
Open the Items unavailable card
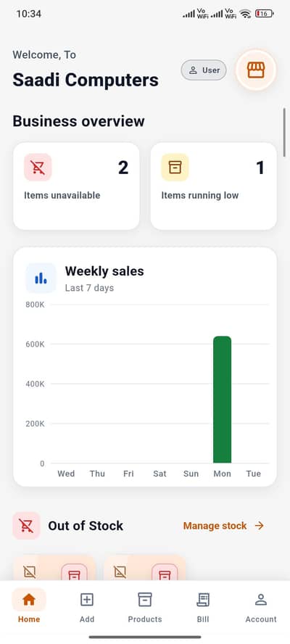coord(76,186)
